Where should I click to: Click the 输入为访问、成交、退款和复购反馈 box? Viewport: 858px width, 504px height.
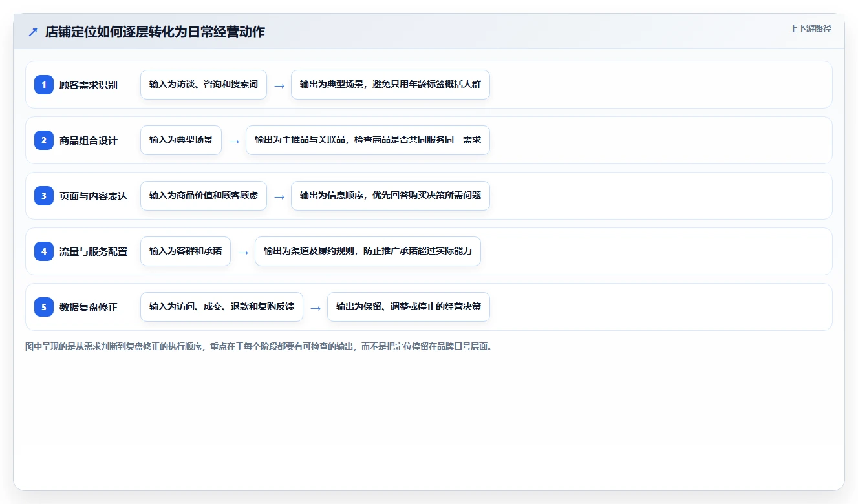click(222, 307)
